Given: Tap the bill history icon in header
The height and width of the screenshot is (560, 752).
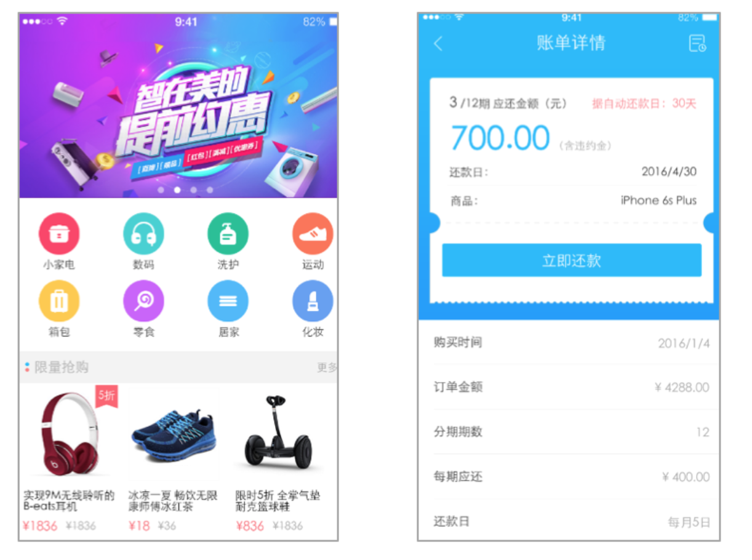Looking at the screenshot, I should [697, 44].
